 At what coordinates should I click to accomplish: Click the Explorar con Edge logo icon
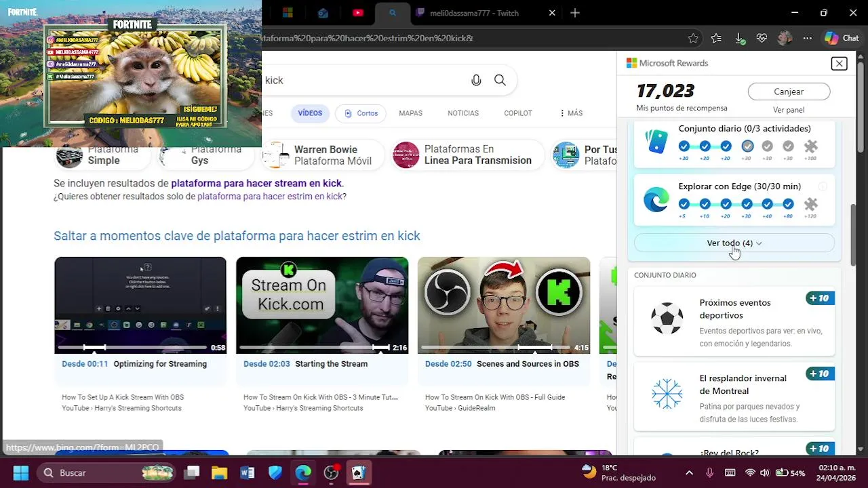coord(656,200)
